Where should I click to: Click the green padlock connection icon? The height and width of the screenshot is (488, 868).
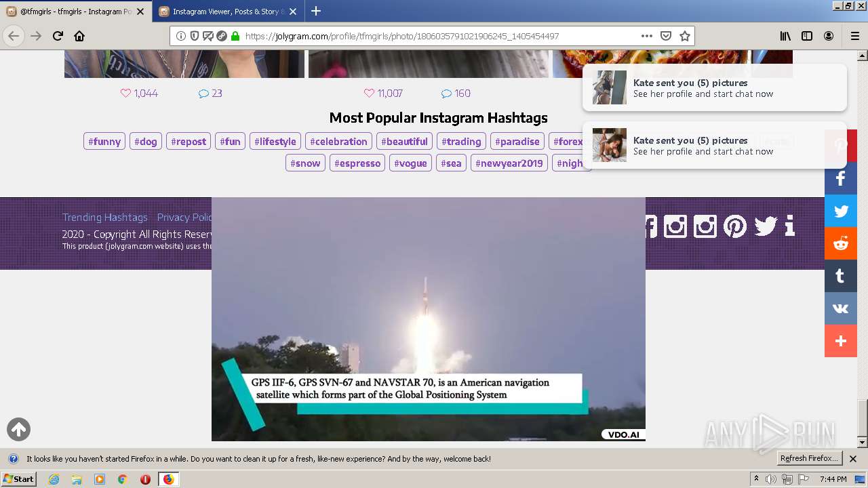235,36
